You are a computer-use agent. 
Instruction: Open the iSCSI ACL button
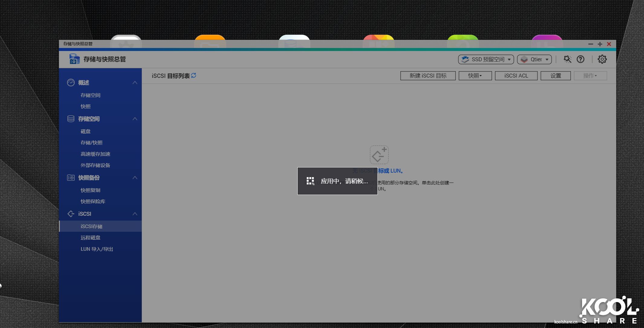coord(516,76)
